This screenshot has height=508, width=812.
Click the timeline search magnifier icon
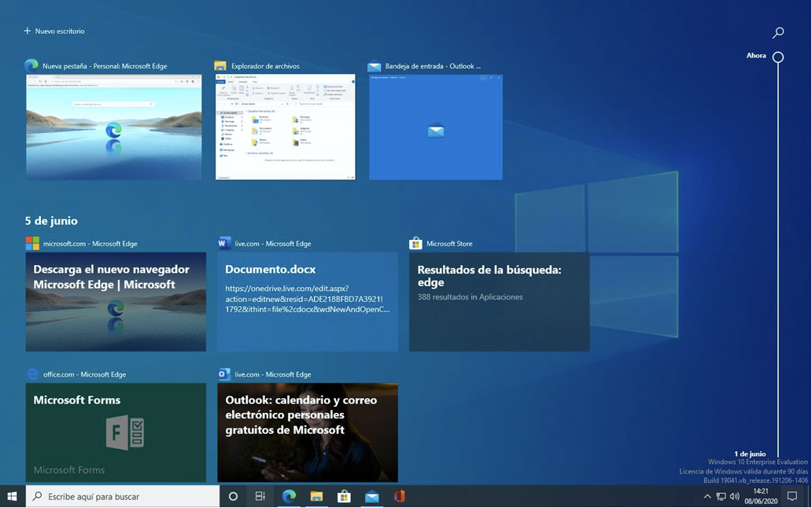777,33
